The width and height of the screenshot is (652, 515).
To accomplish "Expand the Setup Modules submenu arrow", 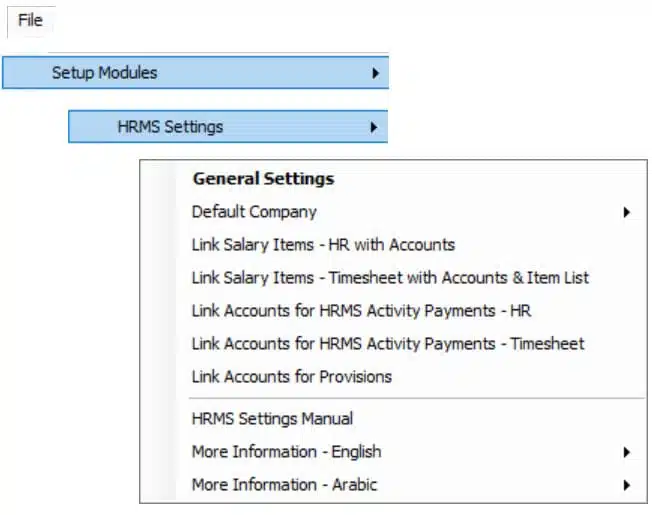I will coord(375,73).
